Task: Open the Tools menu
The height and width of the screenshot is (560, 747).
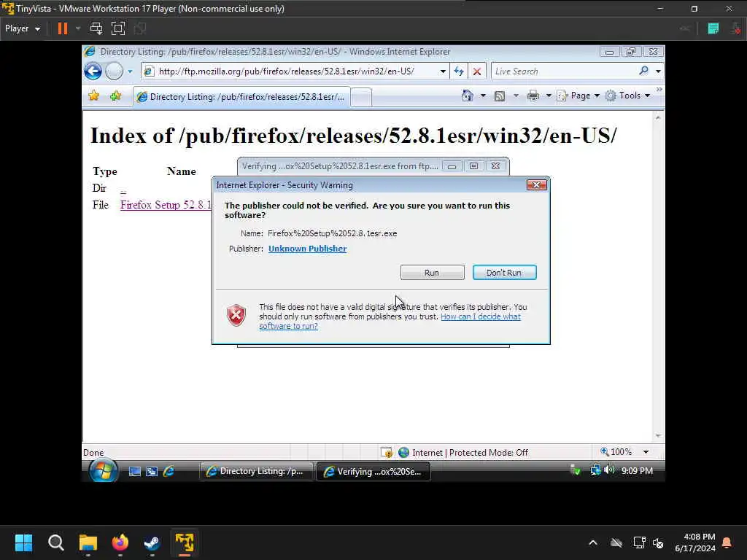Action: point(627,96)
